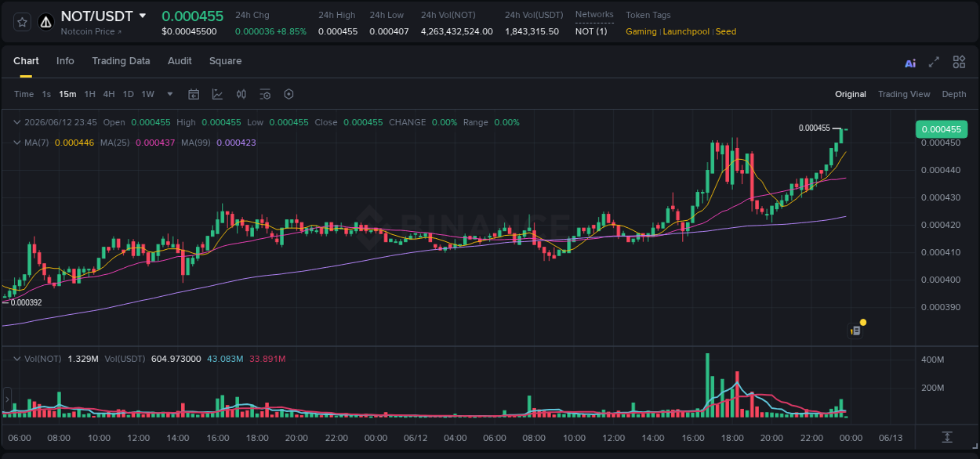Open the go-to-date calendar icon
980x459 pixels.
(194, 94)
